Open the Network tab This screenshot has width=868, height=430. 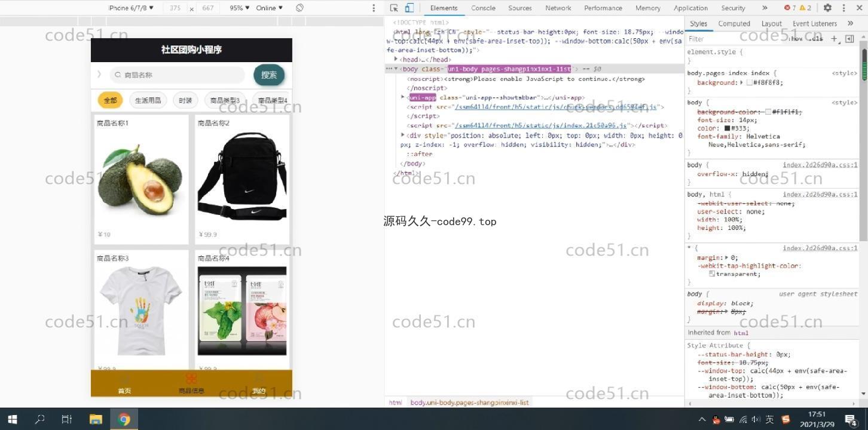[x=558, y=8]
